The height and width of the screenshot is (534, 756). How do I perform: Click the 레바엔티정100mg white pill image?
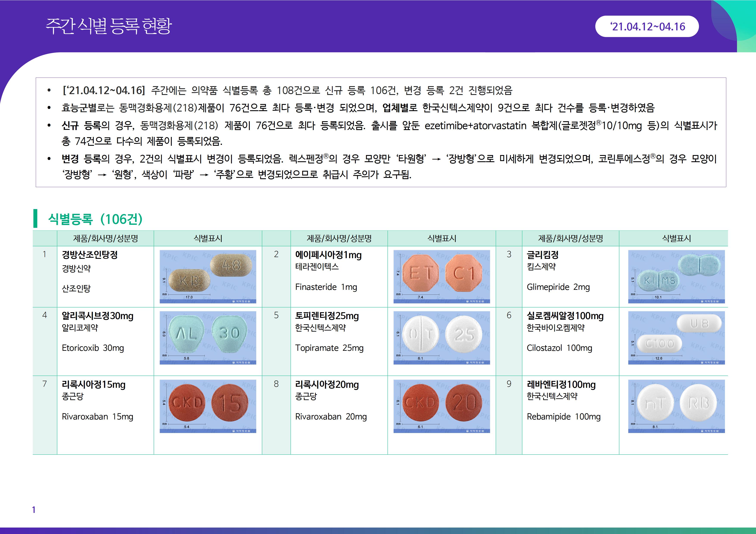tap(676, 406)
